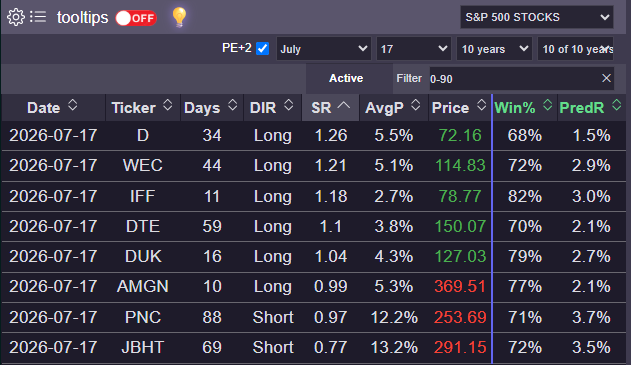Viewport: 631px width, 365px height.
Task: Sort by Ticker column header
Action: click(x=142, y=107)
